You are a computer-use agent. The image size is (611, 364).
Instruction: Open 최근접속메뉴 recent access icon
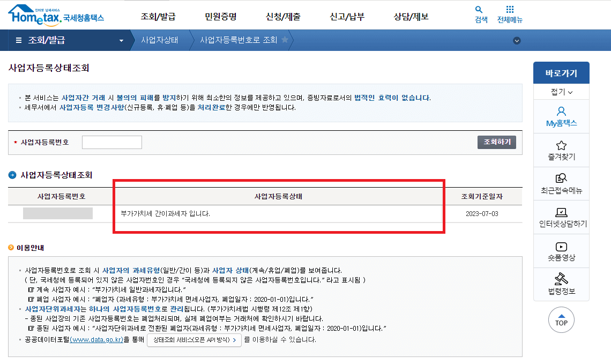pos(561,183)
